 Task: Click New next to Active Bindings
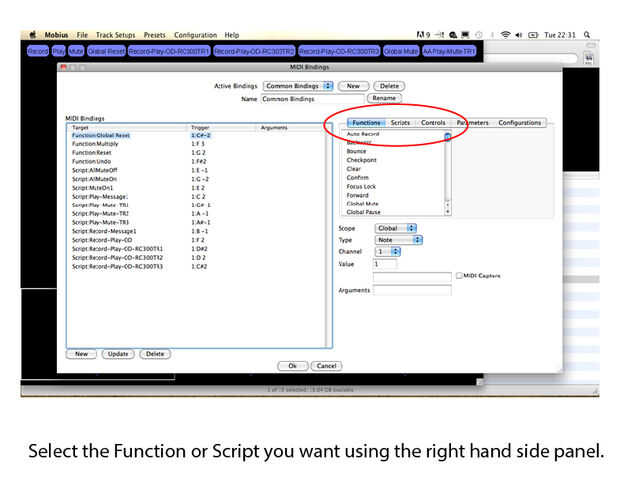click(353, 86)
